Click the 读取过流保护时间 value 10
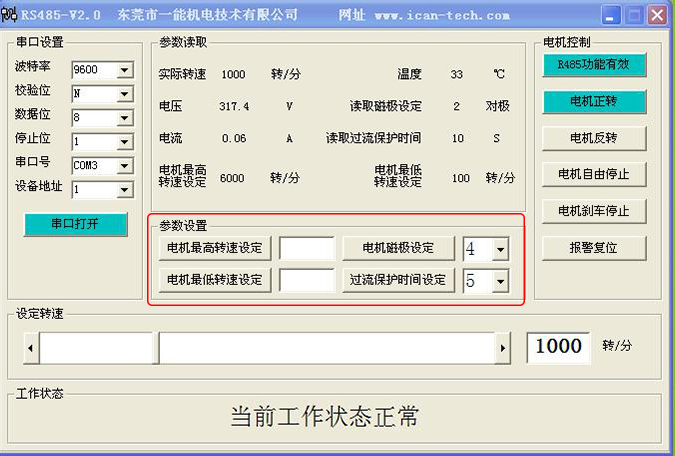 tap(458, 139)
